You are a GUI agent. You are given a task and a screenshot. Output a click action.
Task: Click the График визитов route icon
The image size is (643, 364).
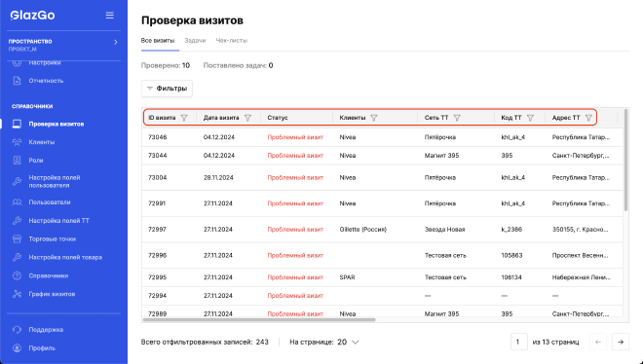(x=17, y=294)
